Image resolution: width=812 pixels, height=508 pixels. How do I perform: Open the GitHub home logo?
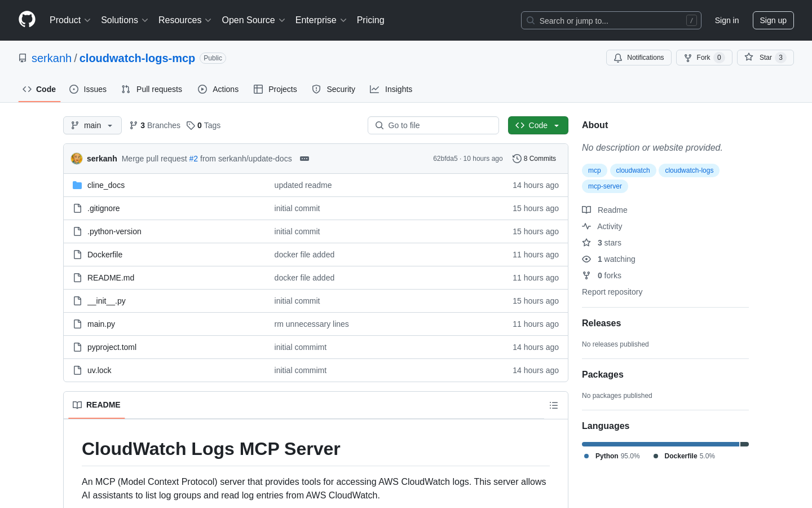pyautogui.click(x=27, y=20)
